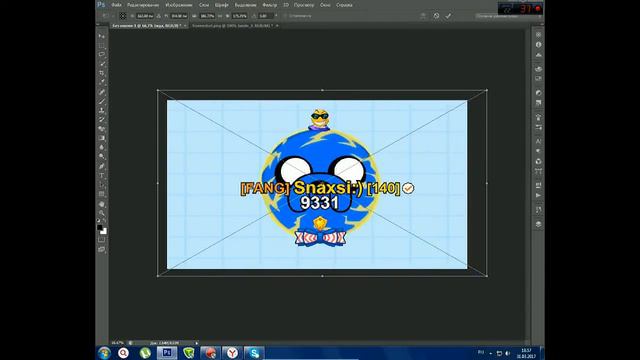This screenshot has height=360, width=640.
Task: Select the Pen tool
Action: 101,166
